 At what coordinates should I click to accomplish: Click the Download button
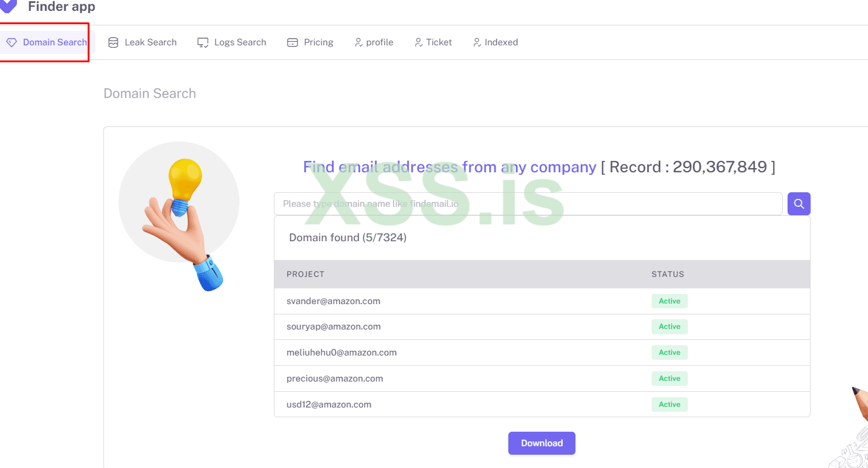coord(542,443)
